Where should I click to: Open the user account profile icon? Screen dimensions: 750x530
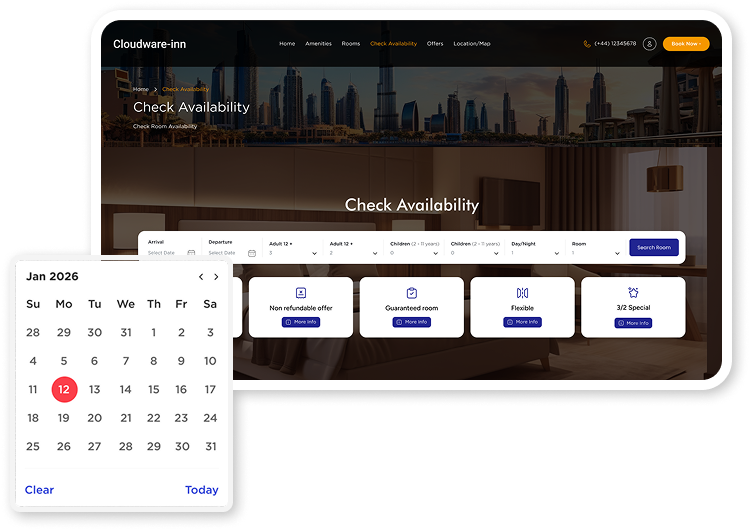[649, 44]
